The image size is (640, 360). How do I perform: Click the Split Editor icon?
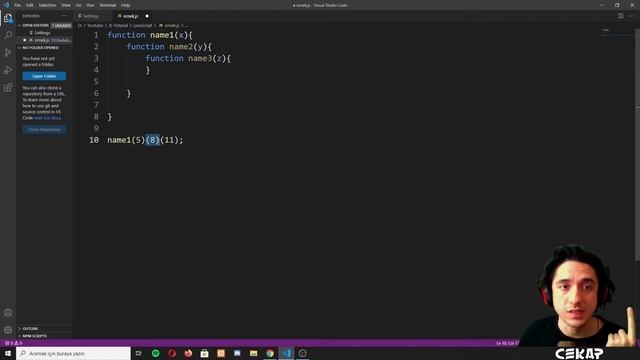[620, 16]
